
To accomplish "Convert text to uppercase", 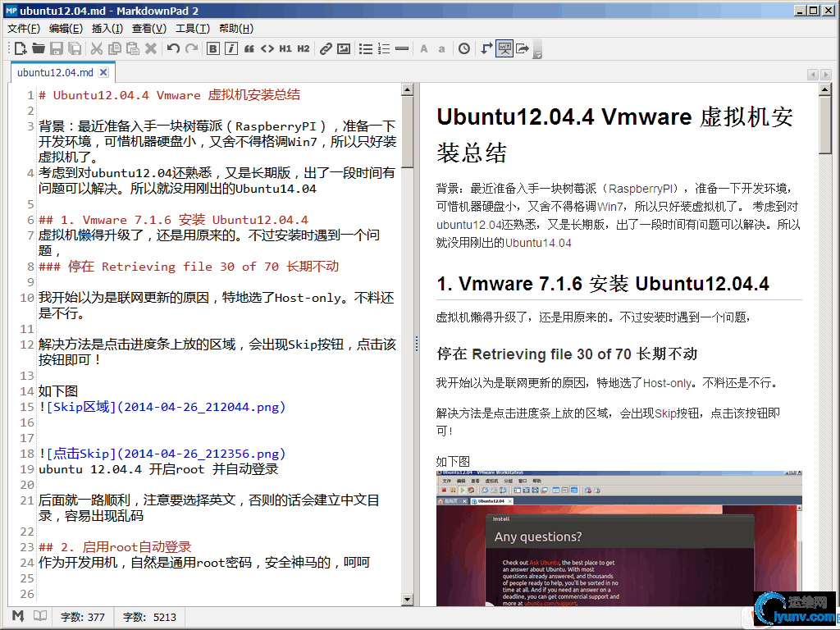I will tap(424, 48).
